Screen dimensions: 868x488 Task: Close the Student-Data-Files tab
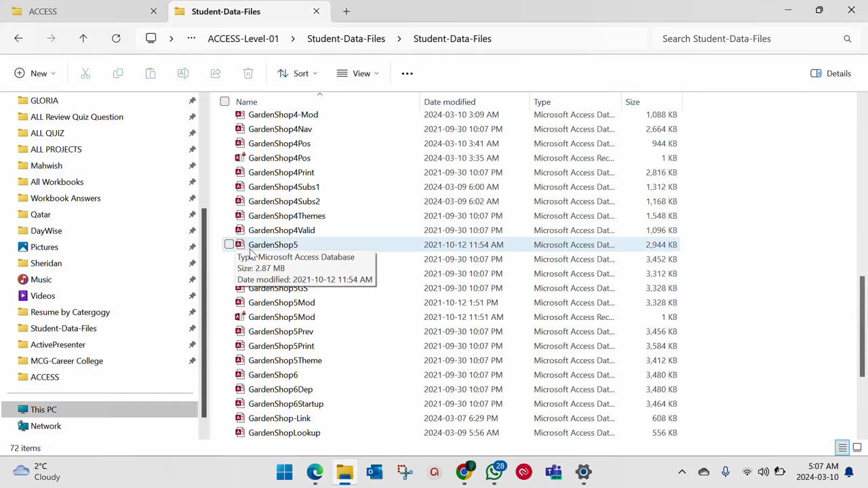point(316,12)
